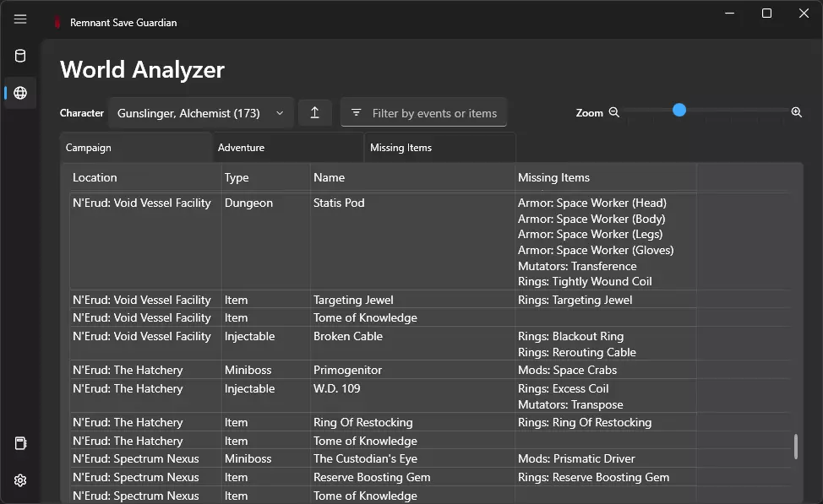823x504 pixels.
Task: Open the hamburger navigation menu
Action: (x=20, y=19)
